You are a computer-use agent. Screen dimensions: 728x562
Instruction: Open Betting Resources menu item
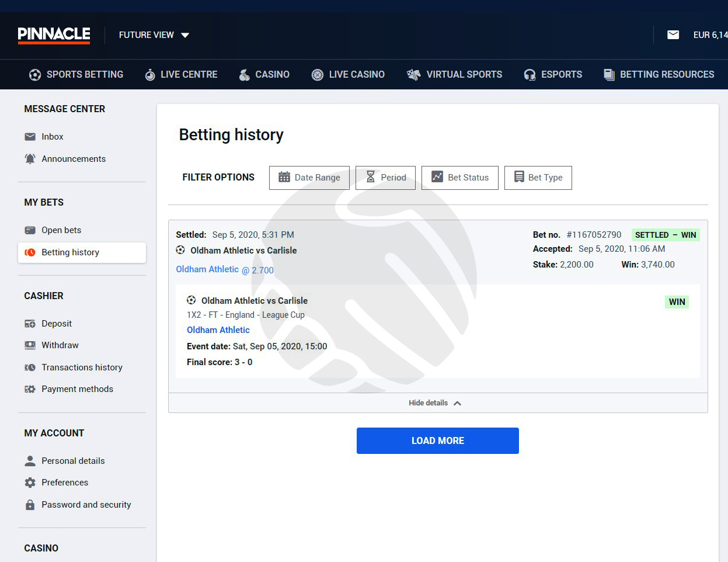coord(659,75)
